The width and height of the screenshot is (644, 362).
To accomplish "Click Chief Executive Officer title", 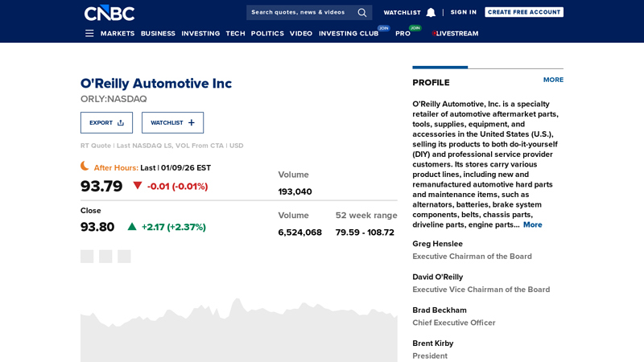I will pos(454,323).
